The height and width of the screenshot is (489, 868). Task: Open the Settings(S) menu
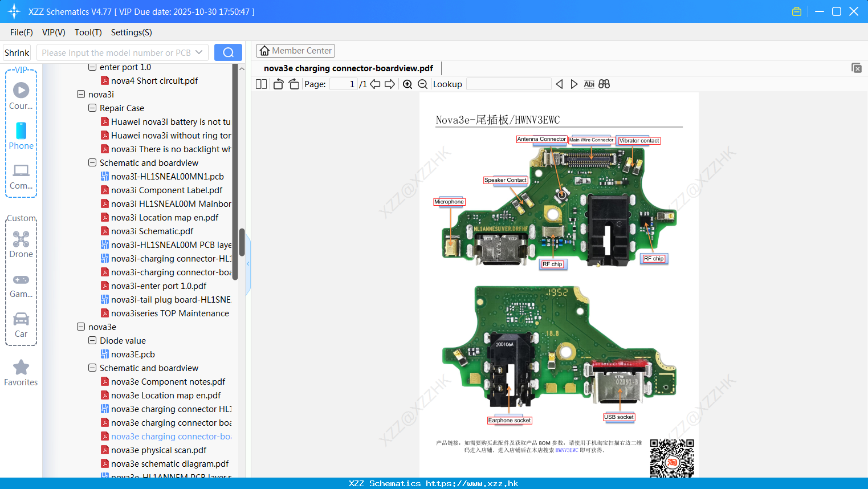coord(132,32)
